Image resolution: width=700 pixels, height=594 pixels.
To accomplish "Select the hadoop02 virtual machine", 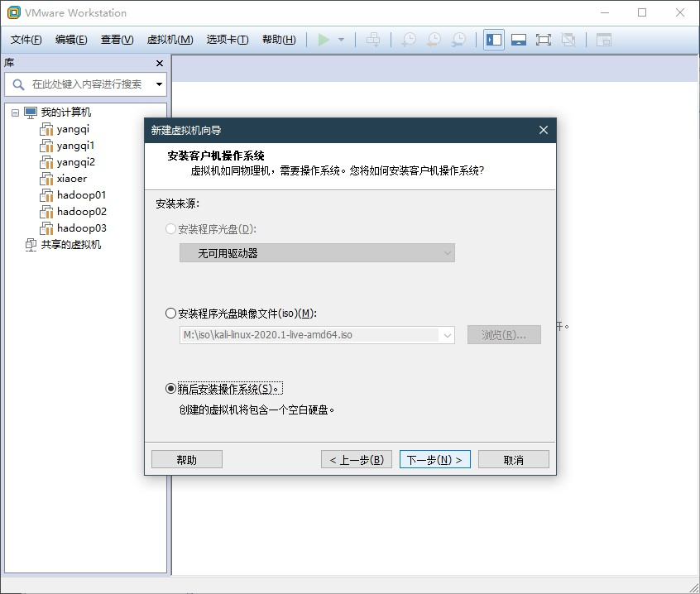I will (80, 211).
